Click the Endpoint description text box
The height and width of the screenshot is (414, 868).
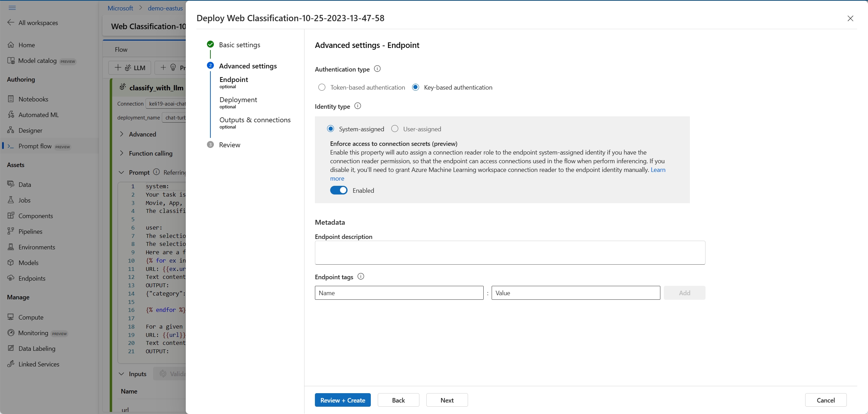pos(510,253)
